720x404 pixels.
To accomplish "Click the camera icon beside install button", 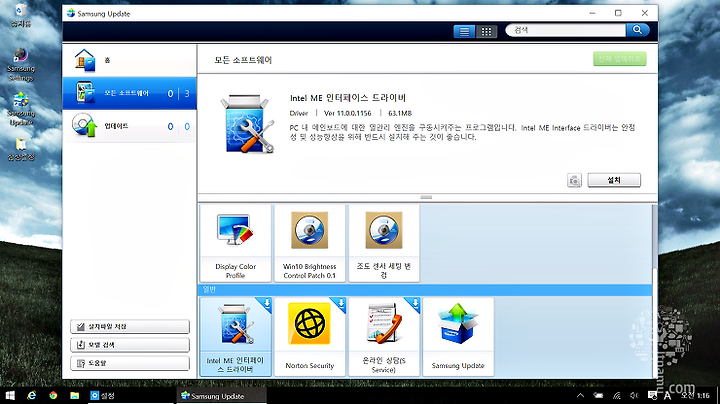I will [574, 180].
